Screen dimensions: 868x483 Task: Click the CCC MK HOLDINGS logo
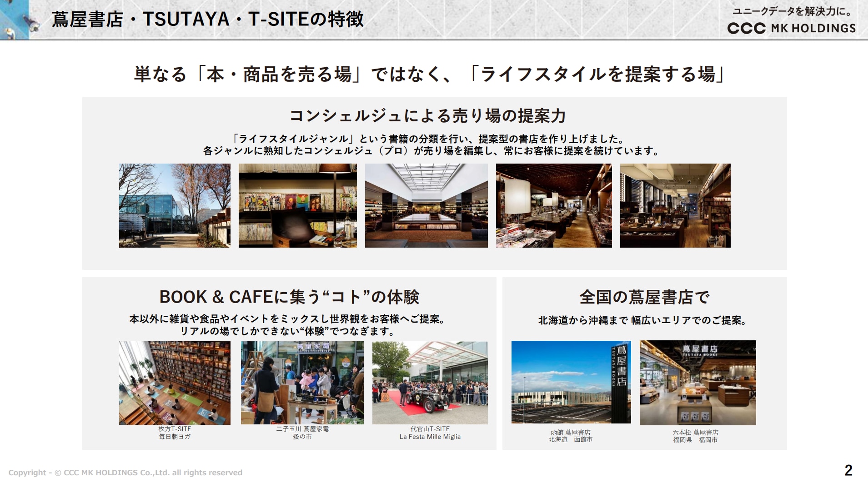792,28
